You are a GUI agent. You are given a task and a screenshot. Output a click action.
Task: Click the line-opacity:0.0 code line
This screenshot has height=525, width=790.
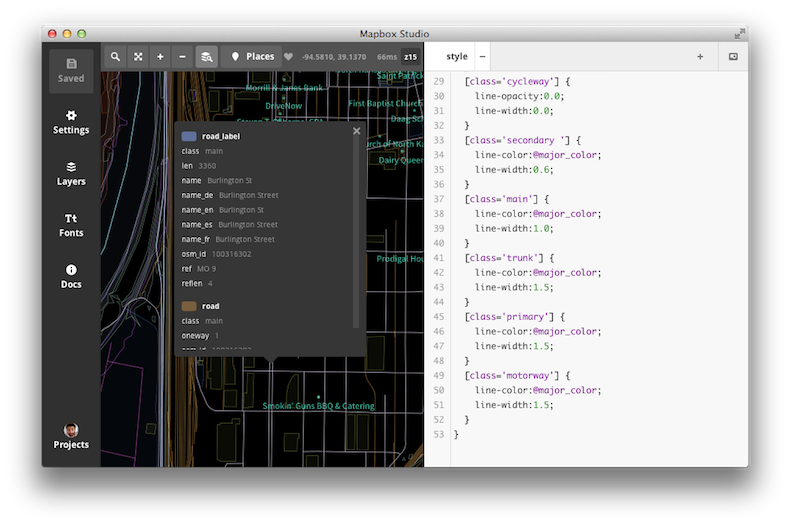point(519,96)
